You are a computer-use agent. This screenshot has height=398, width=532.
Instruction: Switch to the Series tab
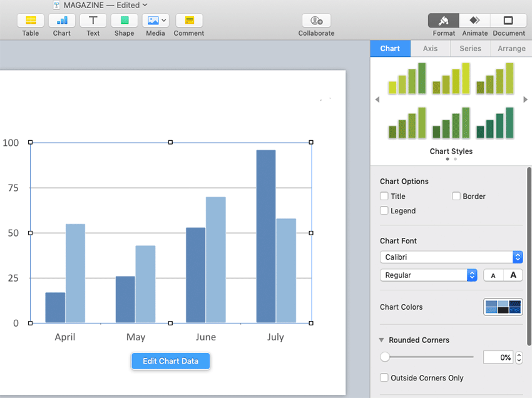pos(470,49)
